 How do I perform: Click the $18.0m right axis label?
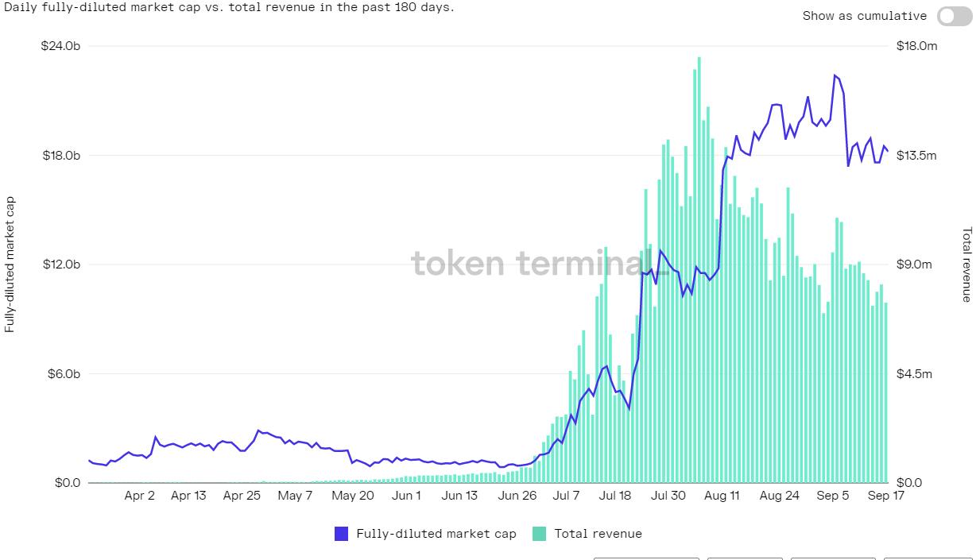[917, 46]
